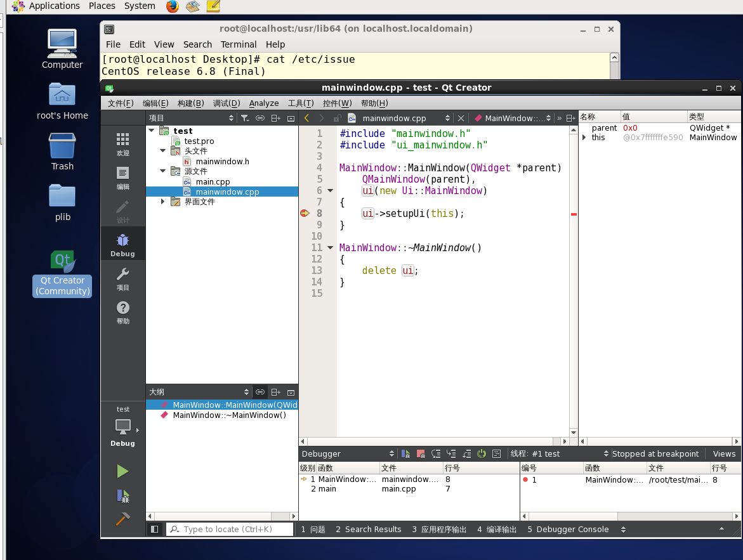Screen dimensions: 743x560
Task: Open the Analyze menu
Action: [264, 103]
